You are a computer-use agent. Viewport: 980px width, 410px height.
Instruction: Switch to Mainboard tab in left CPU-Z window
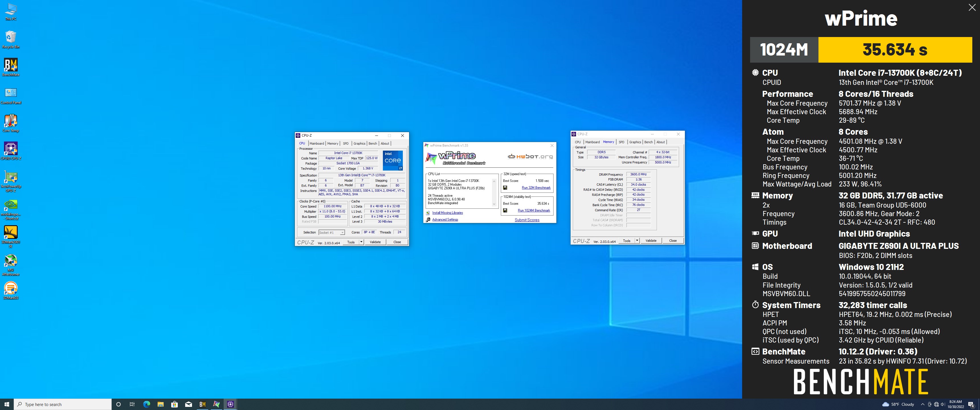click(x=317, y=144)
